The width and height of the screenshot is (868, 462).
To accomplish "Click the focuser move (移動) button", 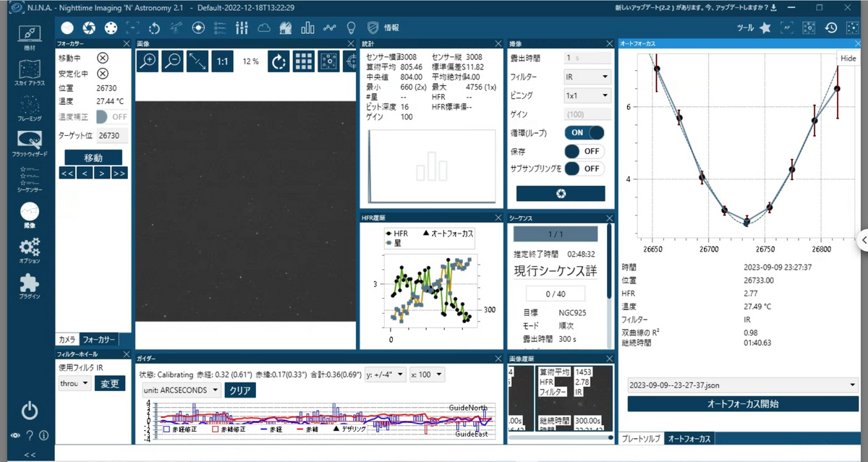I will [93, 158].
